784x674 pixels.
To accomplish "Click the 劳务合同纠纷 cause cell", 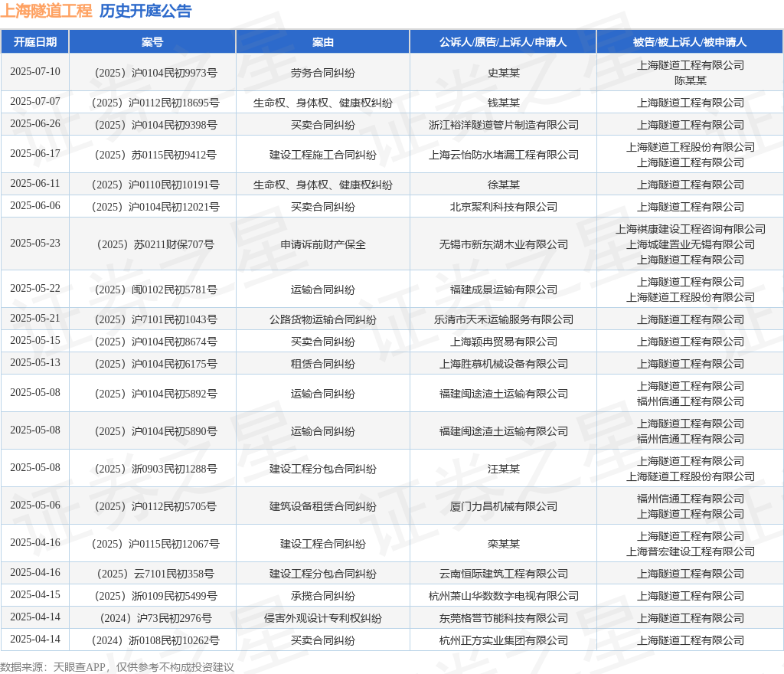I will [x=323, y=73].
